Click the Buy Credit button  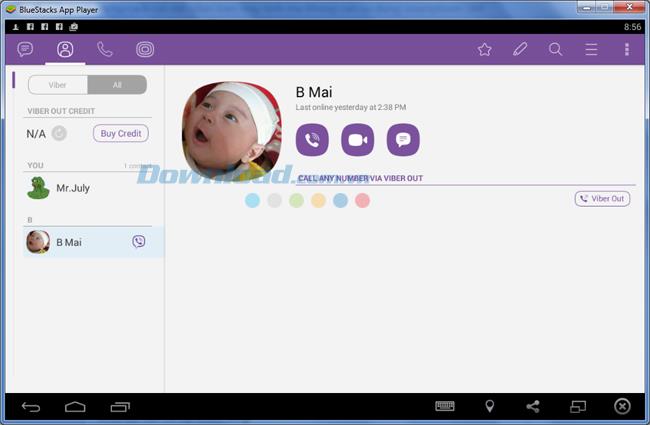click(121, 133)
